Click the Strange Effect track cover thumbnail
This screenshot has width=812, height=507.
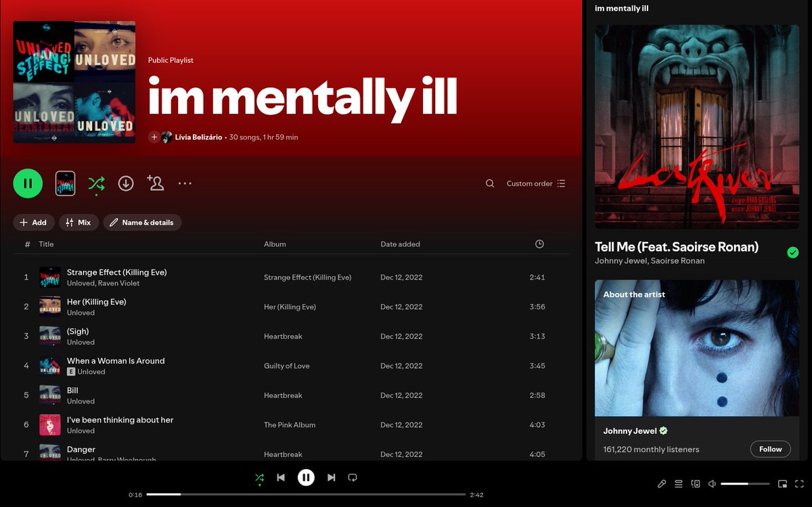tap(50, 277)
